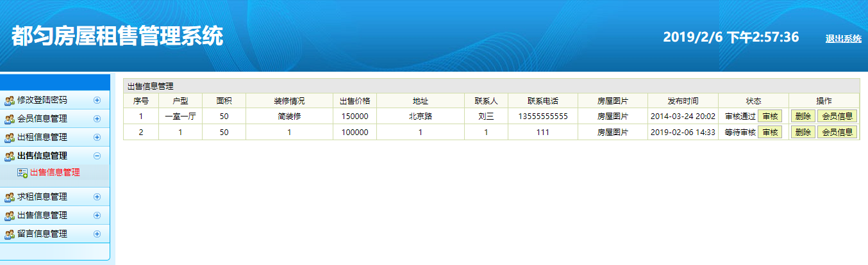
Task: Click the people icon beside 会员信息管理
Action: click(x=10, y=119)
